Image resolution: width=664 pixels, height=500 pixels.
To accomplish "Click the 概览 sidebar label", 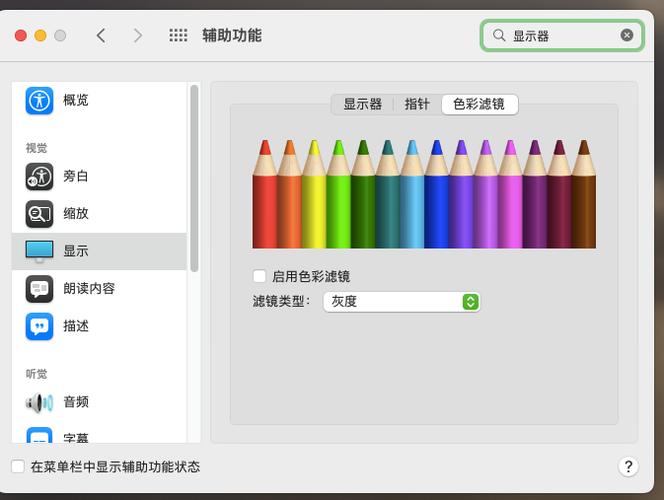I will pos(76,100).
